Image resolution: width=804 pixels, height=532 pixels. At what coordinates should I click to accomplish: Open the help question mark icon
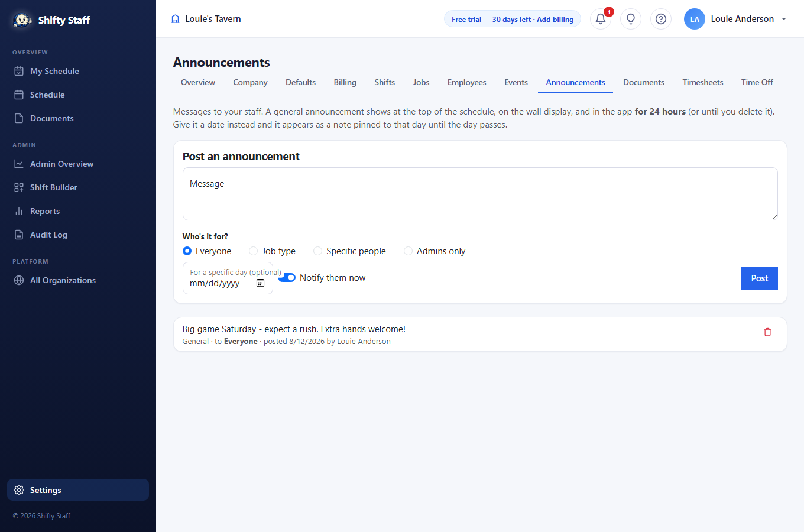click(661, 19)
